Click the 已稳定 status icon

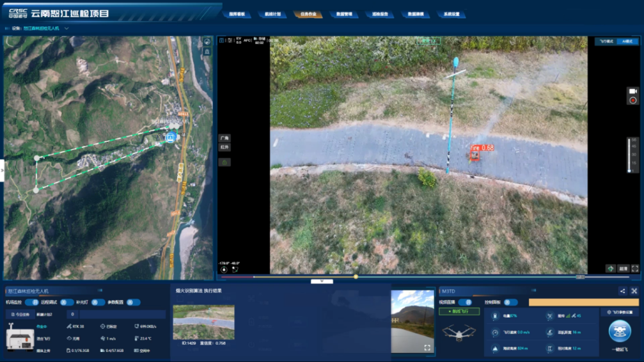(103, 326)
